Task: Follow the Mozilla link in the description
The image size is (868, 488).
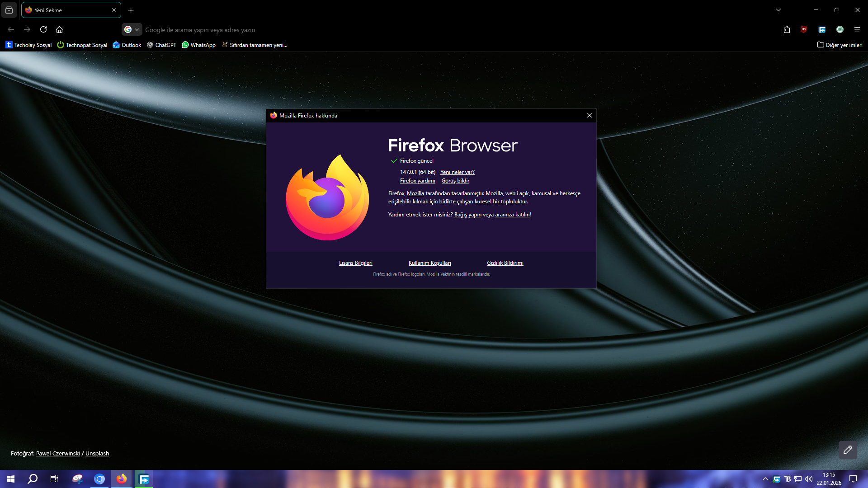Action: point(415,193)
